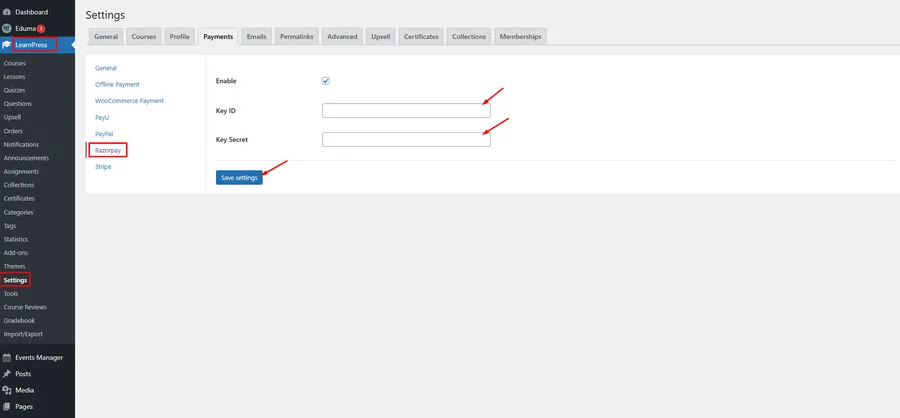
Task: Select the Payments settings tab
Action: (x=218, y=36)
